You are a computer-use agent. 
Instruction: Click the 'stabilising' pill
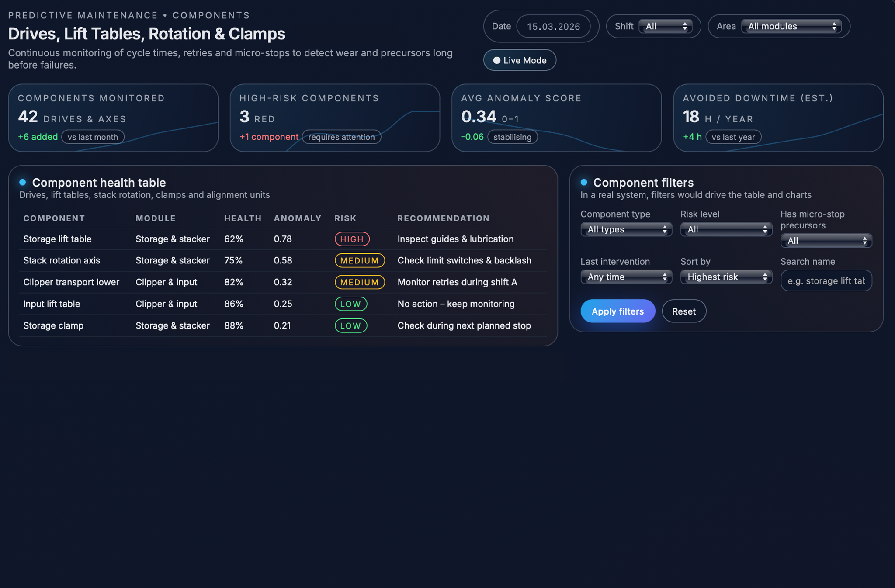pyautogui.click(x=512, y=137)
